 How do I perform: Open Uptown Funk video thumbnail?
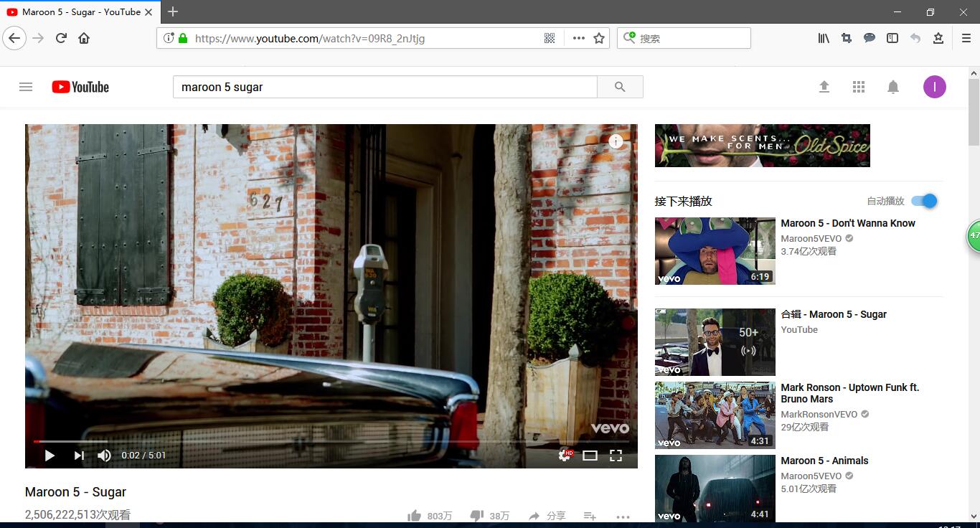coord(715,415)
